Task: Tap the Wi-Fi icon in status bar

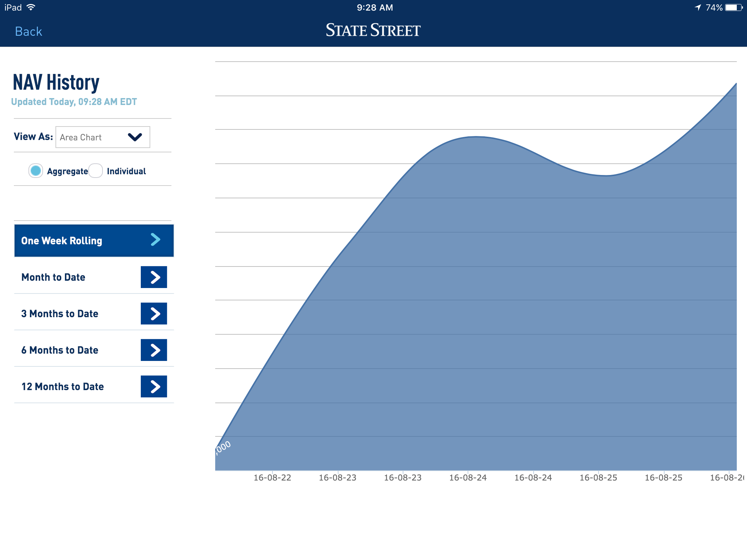Action: point(31,7)
